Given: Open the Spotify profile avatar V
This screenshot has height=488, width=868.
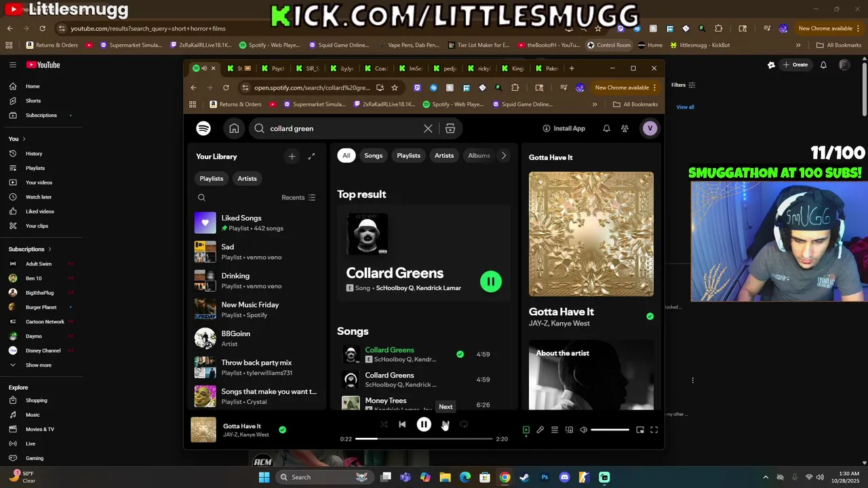Looking at the screenshot, I should pos(650,128).
